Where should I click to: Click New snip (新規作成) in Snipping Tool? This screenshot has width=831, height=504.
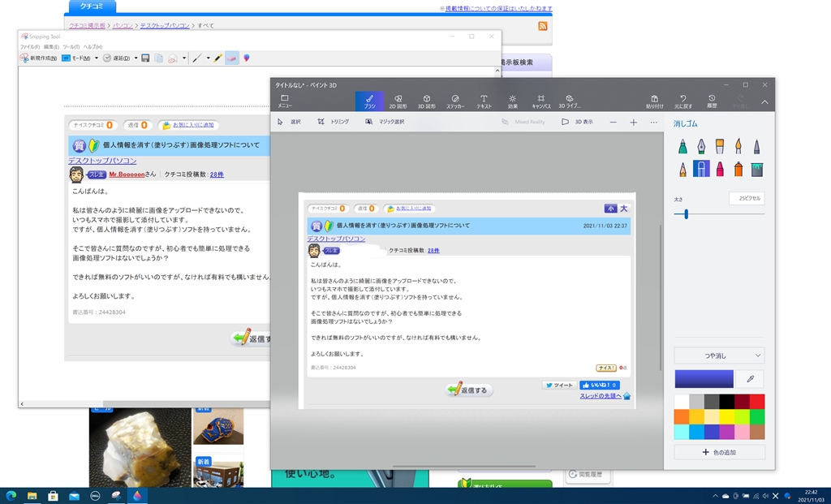[x=39, y=58]
